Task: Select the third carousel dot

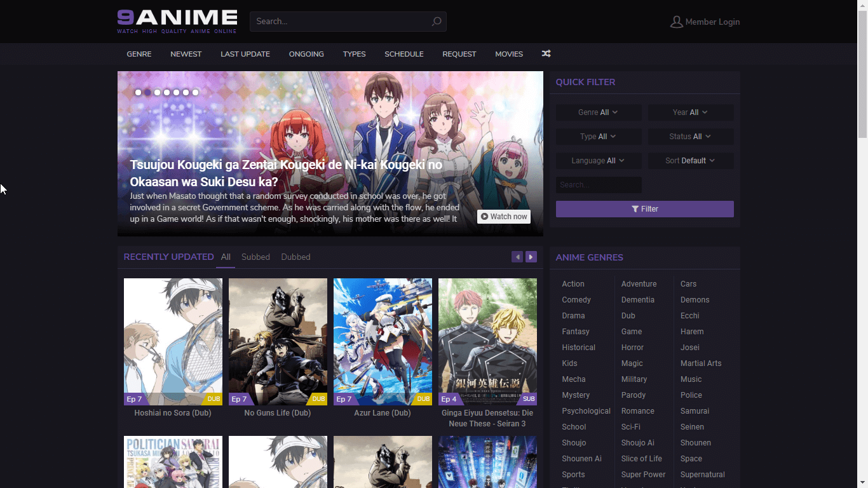Action: coord(157,92)
